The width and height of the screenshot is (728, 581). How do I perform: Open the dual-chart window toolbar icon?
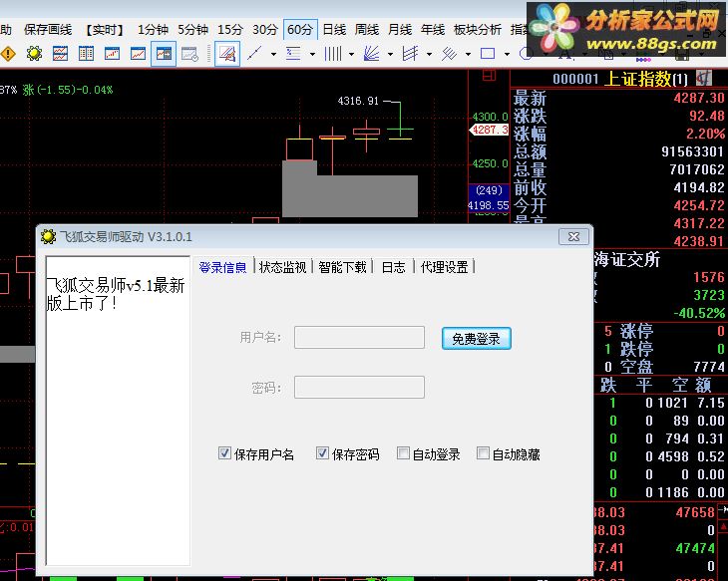click(60, 54)
